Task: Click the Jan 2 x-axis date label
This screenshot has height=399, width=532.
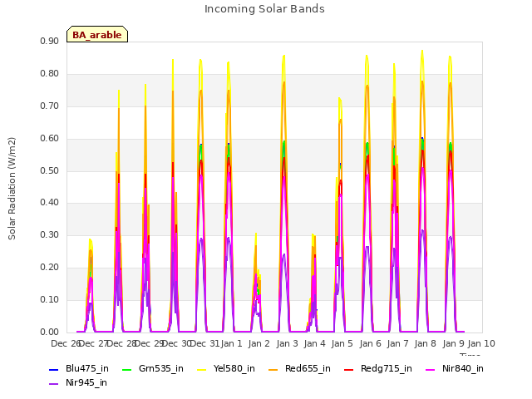Action: point(259,343)
